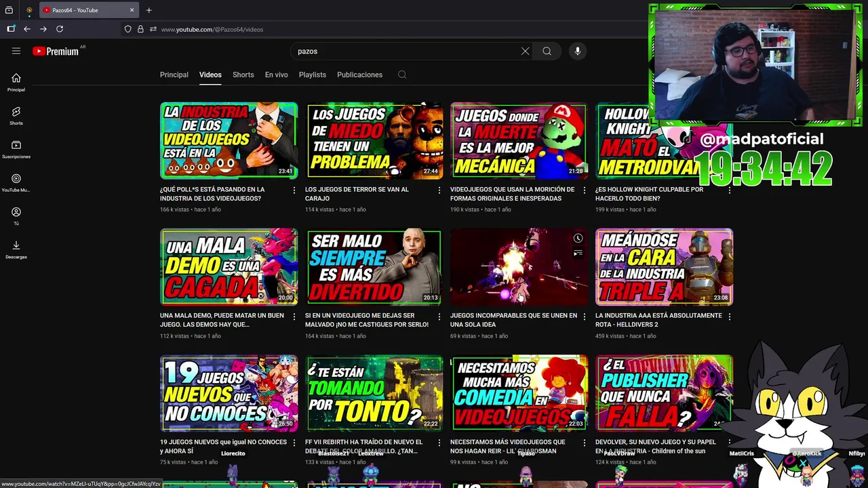Reload the current page
868x488 pixels.
point(60,29)
